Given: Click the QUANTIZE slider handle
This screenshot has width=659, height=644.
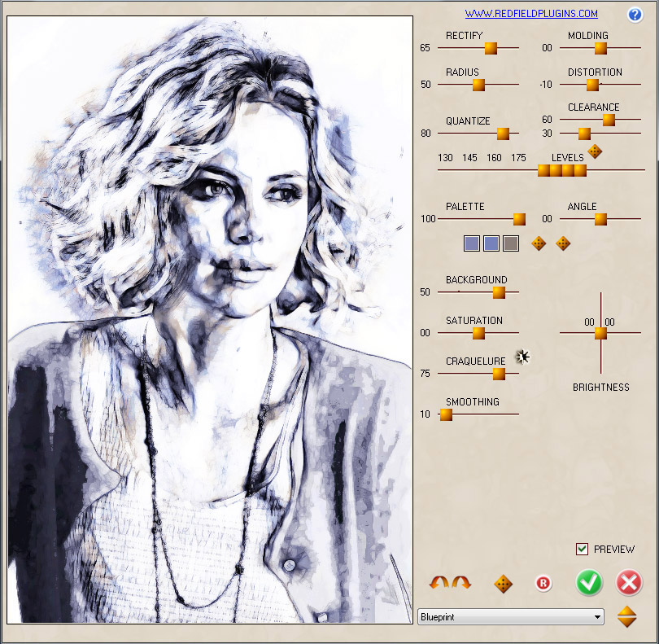Looking at the screenshot, I should tap(503, 134).
